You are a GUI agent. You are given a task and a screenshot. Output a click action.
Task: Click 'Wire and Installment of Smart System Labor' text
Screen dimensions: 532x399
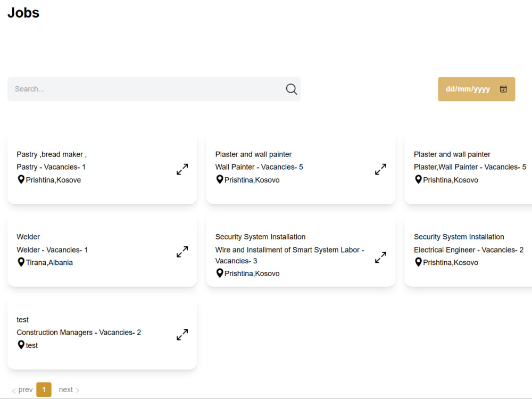tap(287, 250)
